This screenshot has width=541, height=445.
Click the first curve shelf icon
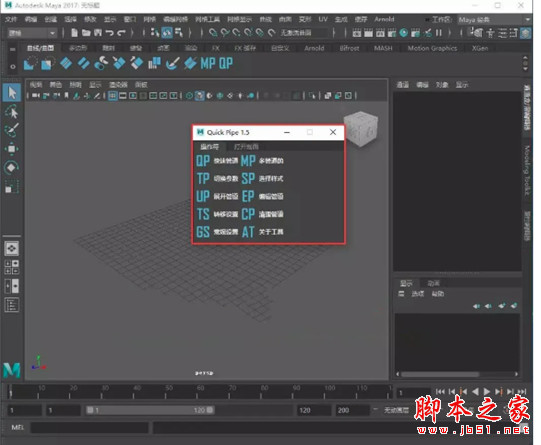[30, 64]
